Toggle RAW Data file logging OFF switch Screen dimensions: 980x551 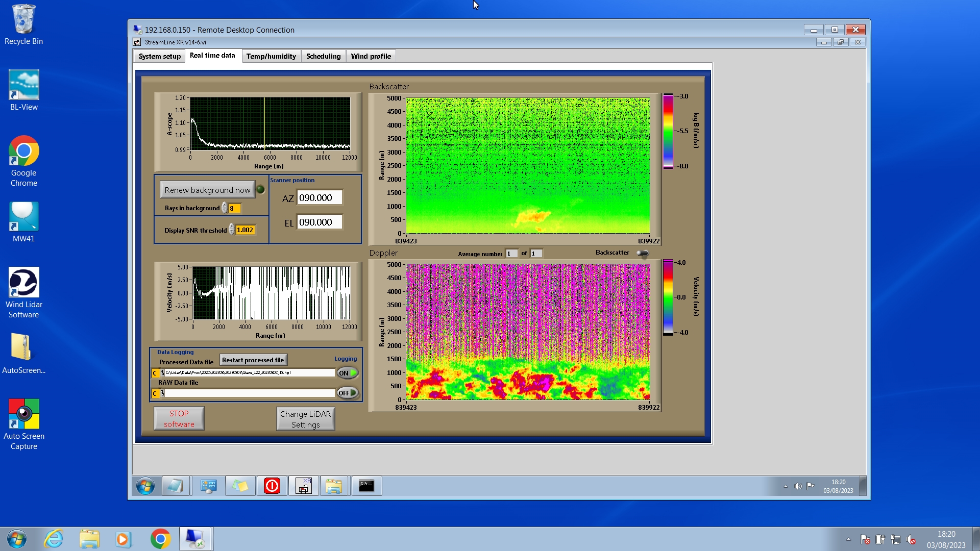(x=348, y=393)
